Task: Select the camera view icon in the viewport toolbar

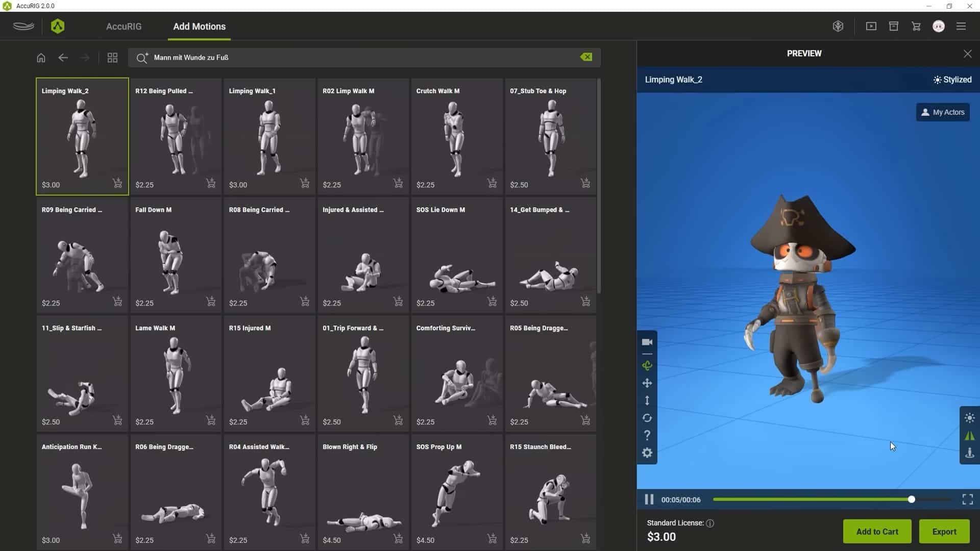Action: pyautogui.click(x=647, y=342)
